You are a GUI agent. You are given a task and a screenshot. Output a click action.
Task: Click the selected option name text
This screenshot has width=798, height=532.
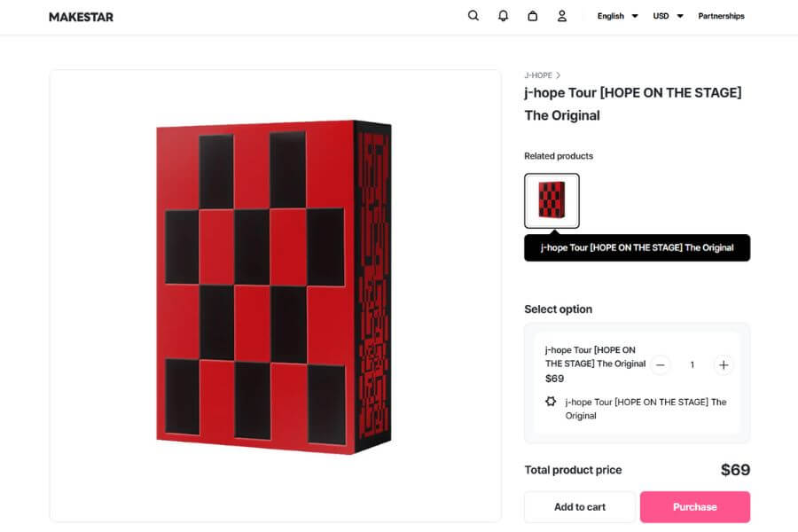point(594,356)
